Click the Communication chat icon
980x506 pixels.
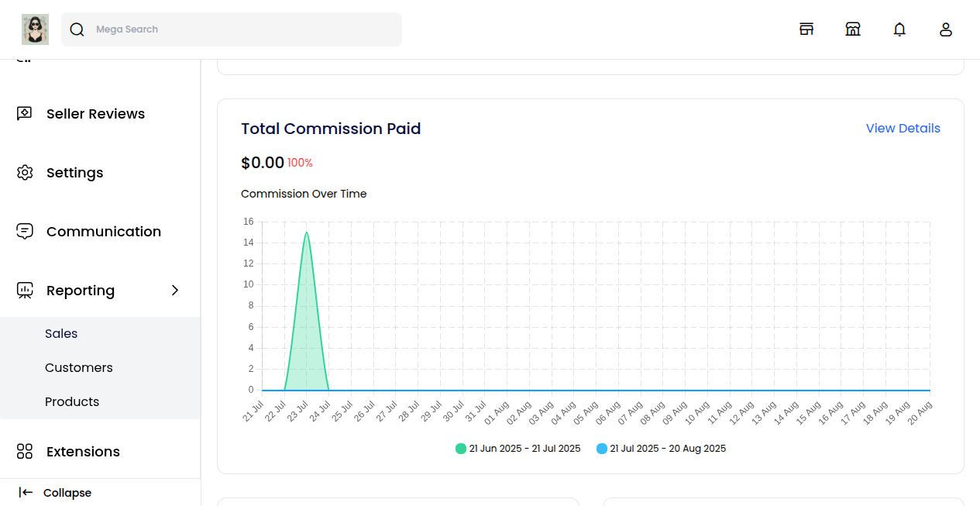(25, 231)
